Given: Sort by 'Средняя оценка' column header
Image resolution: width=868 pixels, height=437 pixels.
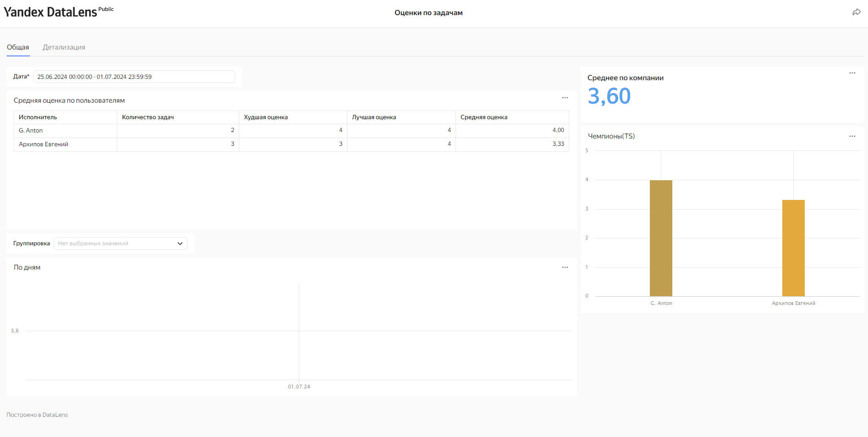Looking at the screenshot, I should click(x=484, y=117).
